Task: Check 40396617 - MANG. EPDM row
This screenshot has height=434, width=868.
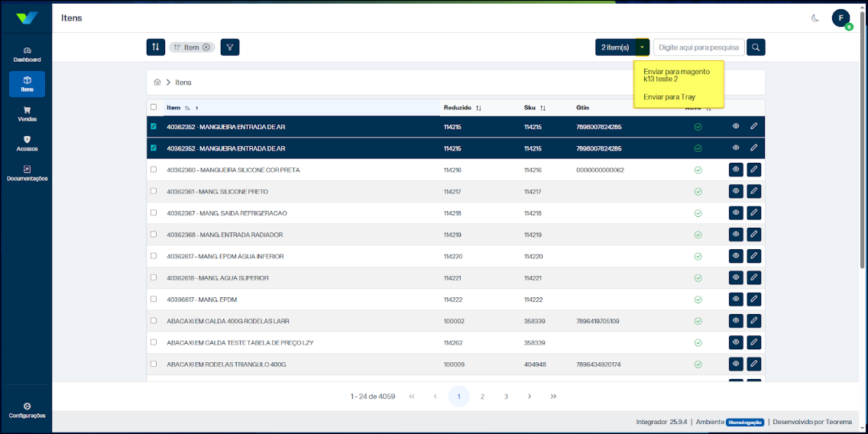Action: coord(154,300)
